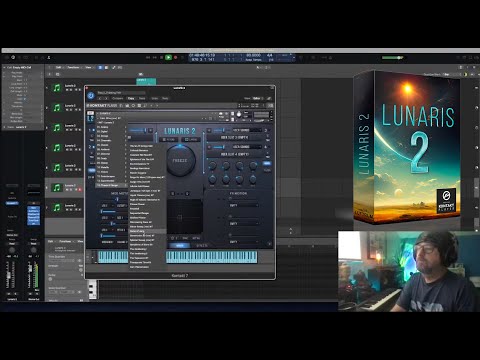This screenshot has width=480, height=360.
Task: Click the Lunaris 2 product box image
Action: (x=407, y=147)
